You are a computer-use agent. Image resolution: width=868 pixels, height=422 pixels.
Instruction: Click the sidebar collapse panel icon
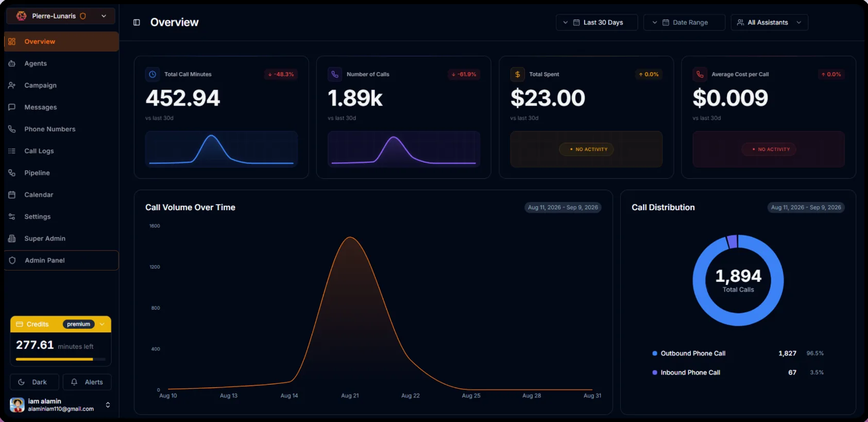tap(137, 22)
